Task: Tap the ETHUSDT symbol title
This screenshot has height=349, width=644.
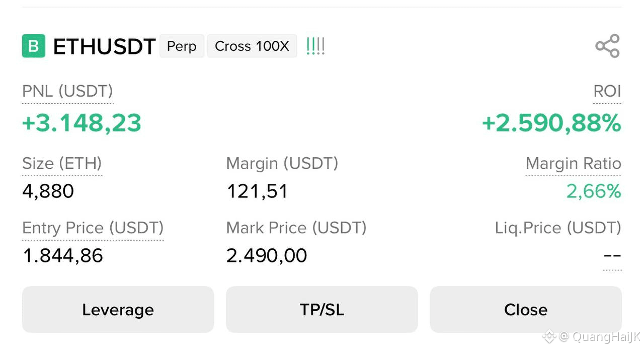Action: tap(104, 47)
